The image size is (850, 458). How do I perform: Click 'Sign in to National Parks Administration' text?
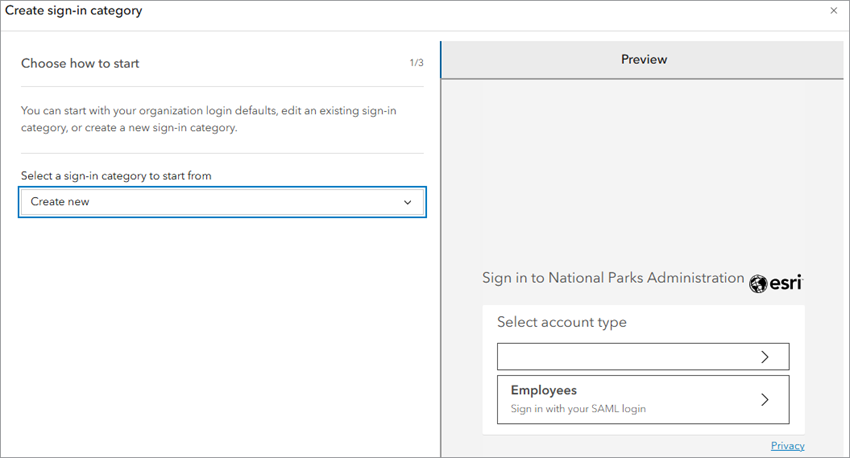[x=613, y=278]
